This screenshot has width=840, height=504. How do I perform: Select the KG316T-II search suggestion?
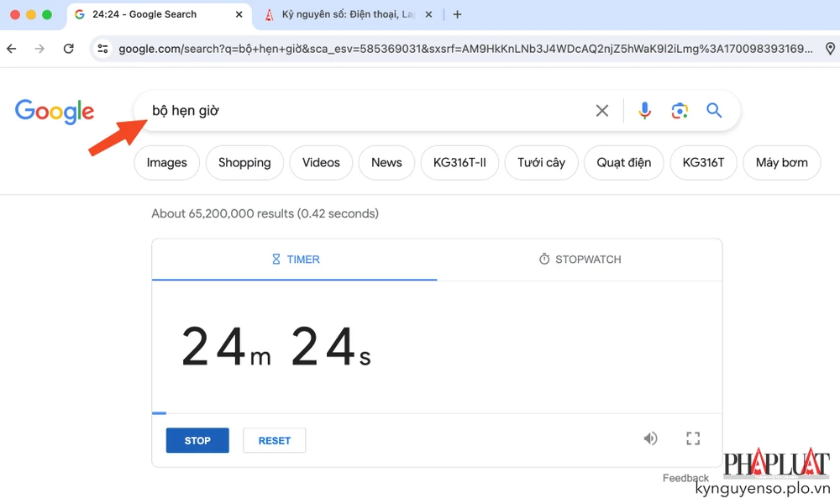coord(459,162)
